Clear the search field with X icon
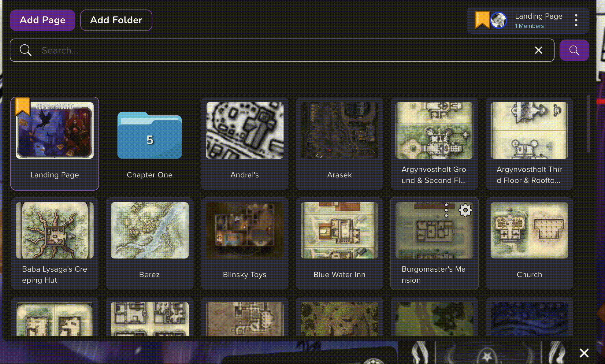The width and height of the screenshot is (605, 364). pos(539,50)
